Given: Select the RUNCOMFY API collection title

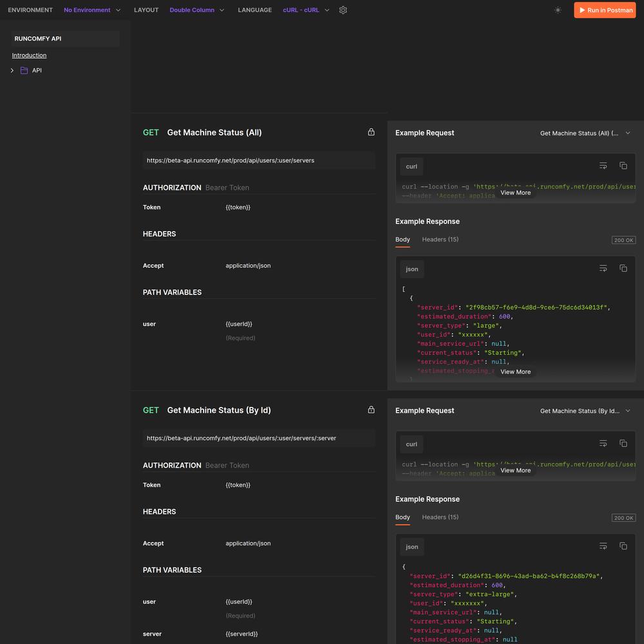Looking at the screenshot, I should click(x=38, y=39).
